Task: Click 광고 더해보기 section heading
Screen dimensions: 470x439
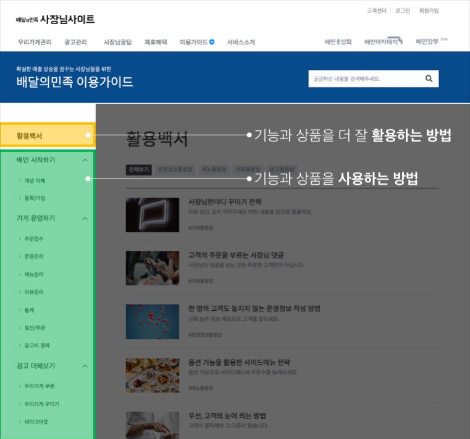Action: pos(36,366)
